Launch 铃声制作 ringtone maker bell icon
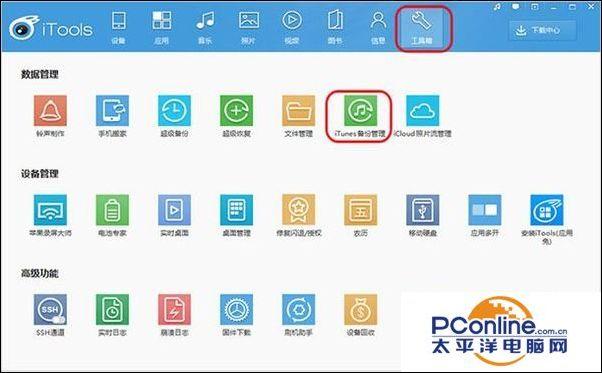 (50, 111)
